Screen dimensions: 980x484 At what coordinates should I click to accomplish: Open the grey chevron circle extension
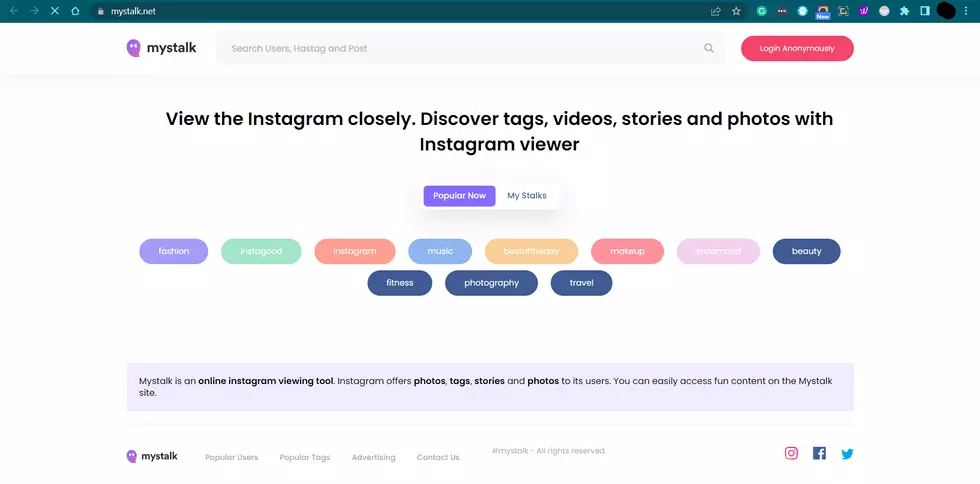coord(884,11)
